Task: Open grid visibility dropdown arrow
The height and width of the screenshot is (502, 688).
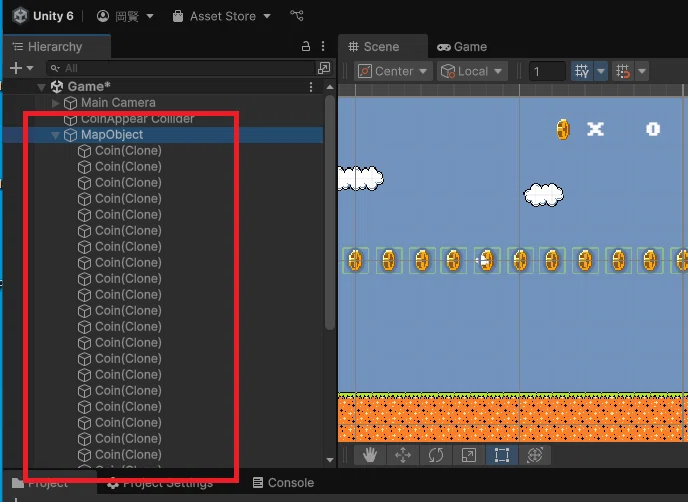Action: (601, 71)
